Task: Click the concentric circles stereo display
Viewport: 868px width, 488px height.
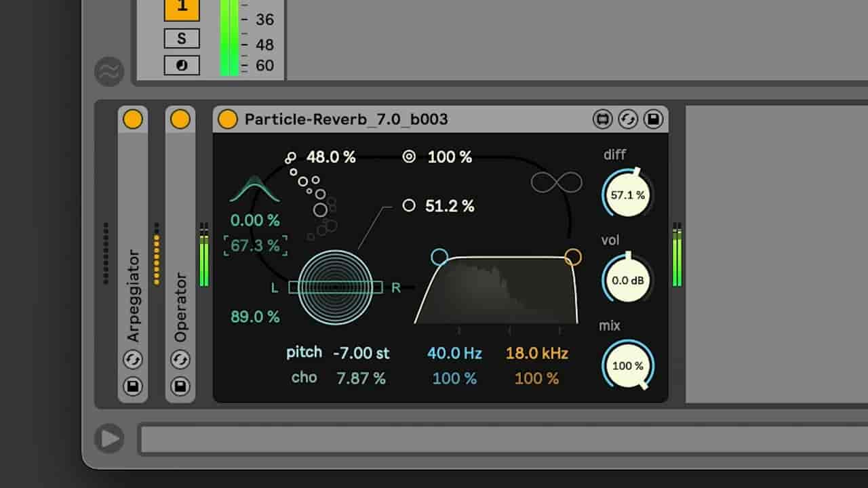Action: 335,287
